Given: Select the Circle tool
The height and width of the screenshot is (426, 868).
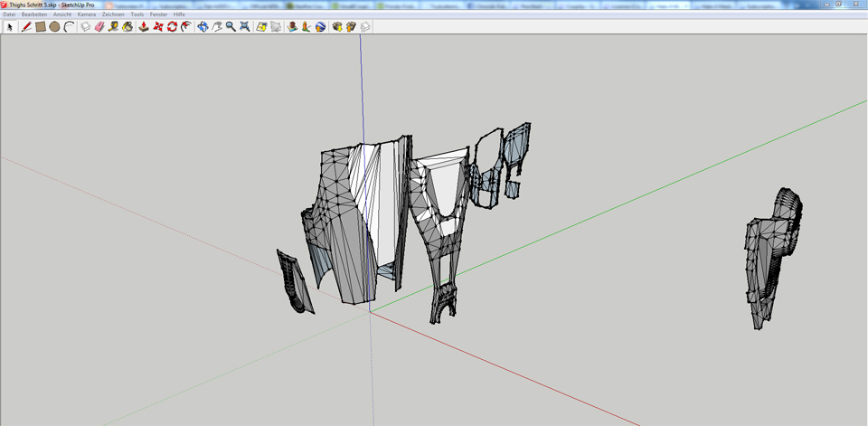Looking at the screenshot, I should (54, 26).
